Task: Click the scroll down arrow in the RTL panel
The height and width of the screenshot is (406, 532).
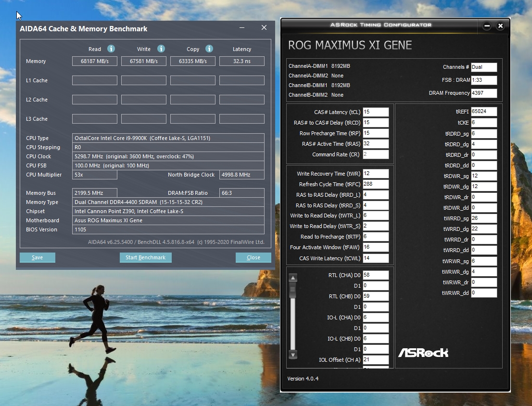Action: 293,355
